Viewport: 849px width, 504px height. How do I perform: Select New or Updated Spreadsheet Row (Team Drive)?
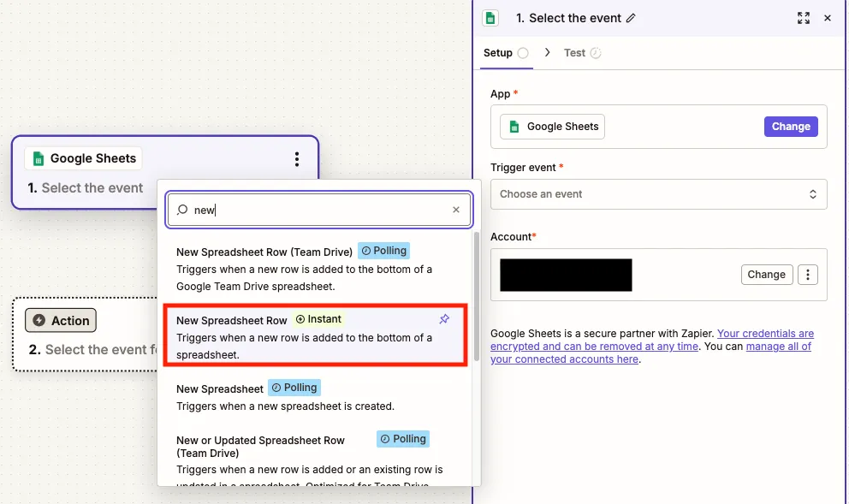314,459
